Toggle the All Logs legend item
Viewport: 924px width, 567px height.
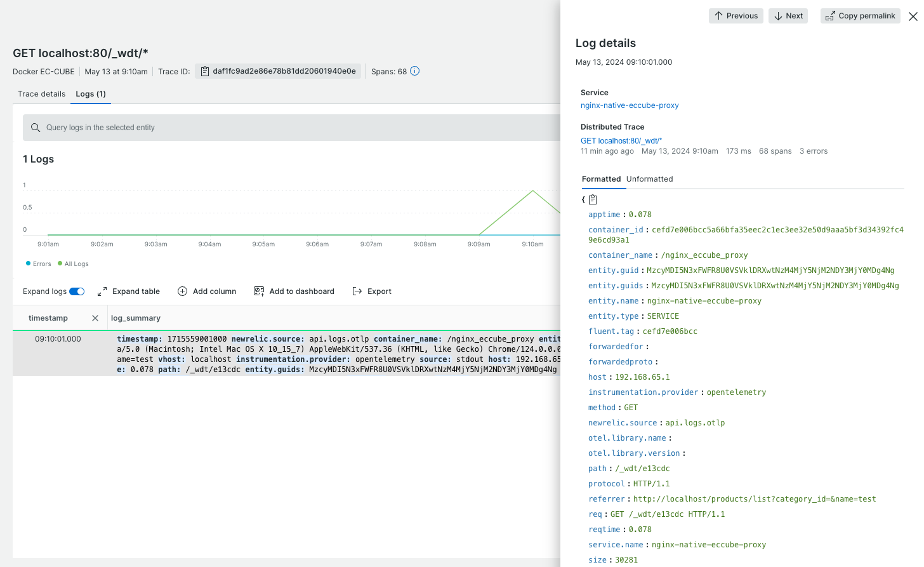(x=73, y=263)
